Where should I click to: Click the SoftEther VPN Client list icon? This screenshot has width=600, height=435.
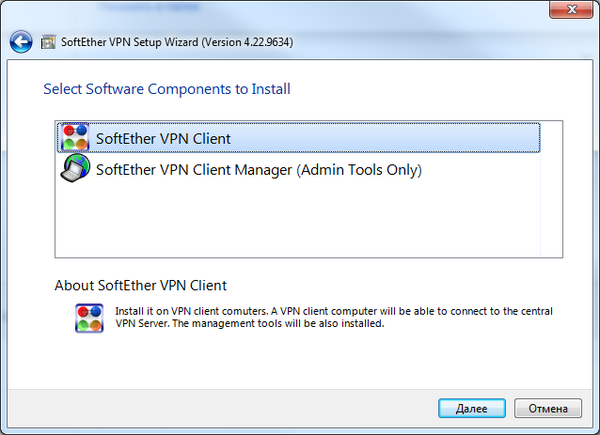click(75, 137)
